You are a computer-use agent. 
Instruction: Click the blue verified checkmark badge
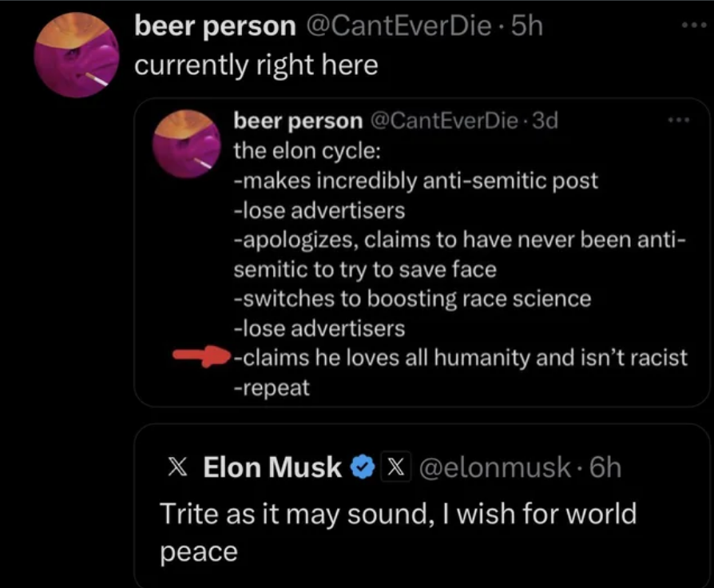[x=363, y=467]
